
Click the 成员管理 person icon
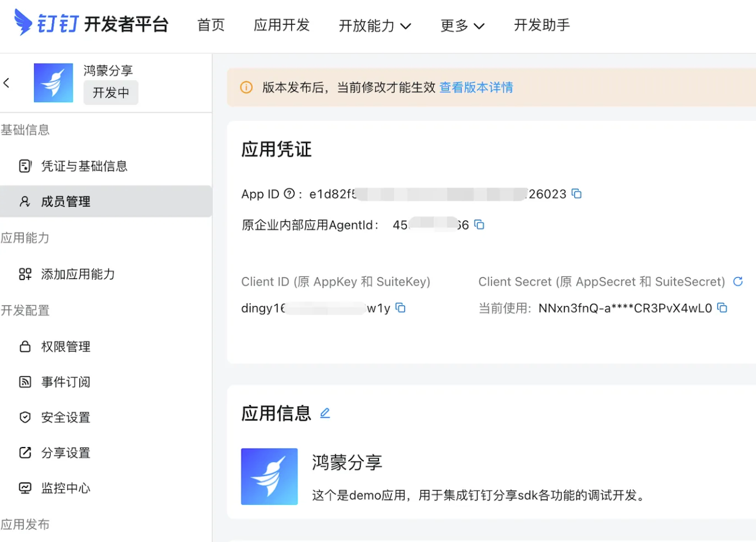click(x=25, y=201)
